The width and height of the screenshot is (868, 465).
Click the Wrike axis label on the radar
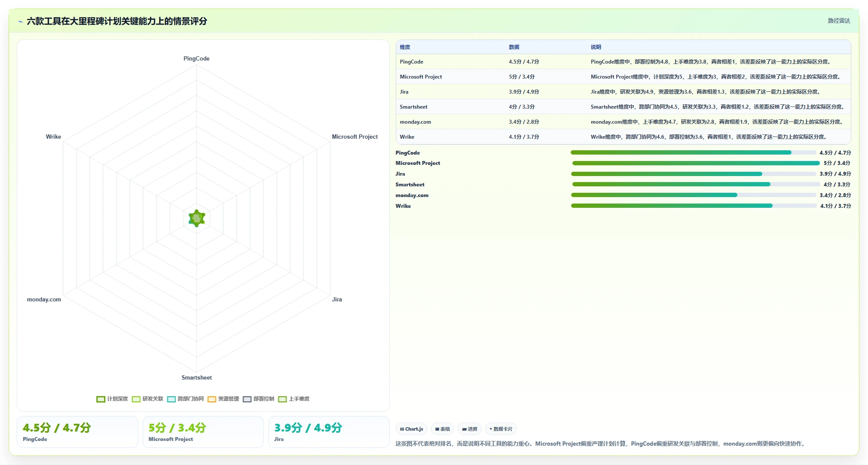[x=53, y=137]
